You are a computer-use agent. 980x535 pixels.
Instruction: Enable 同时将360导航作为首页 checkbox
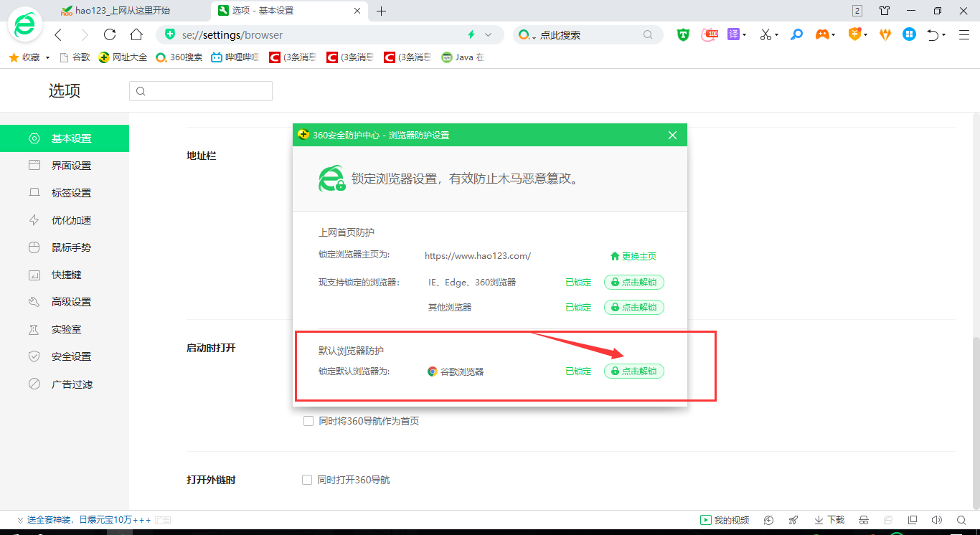click(x=307, y=421)
